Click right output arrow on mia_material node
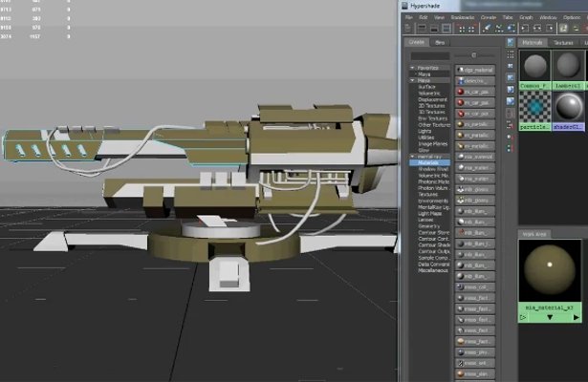Image resolution: width=588 pixels, height=382 pixels. coord(577,318)
